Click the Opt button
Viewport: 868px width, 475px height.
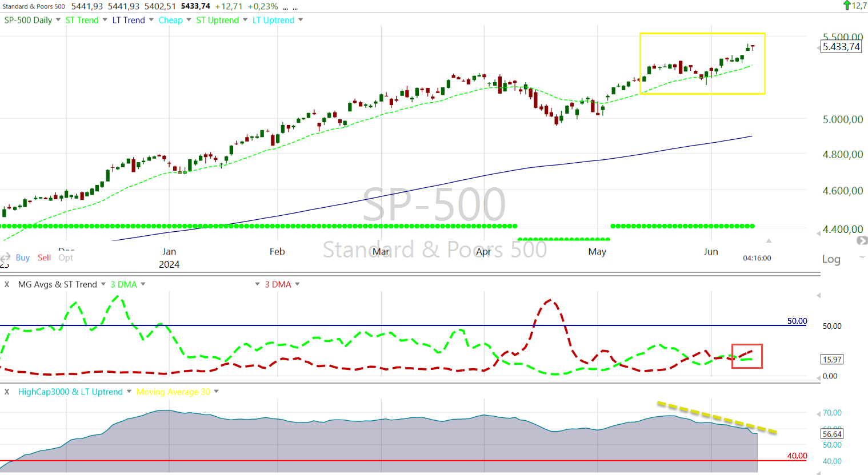[66, 257]
